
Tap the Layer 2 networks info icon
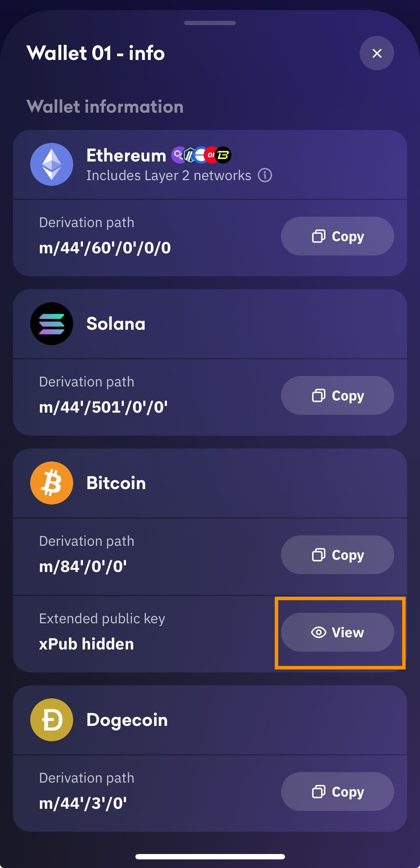tap(265, 175)
